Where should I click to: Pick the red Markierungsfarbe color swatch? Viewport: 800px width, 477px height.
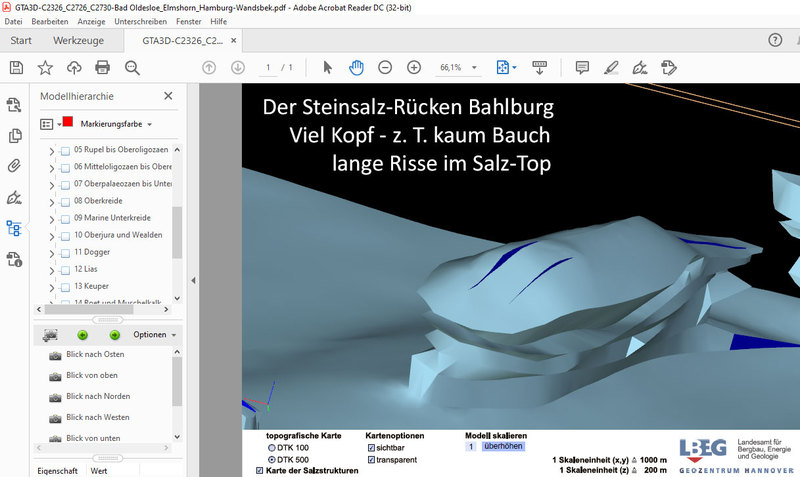68,123
